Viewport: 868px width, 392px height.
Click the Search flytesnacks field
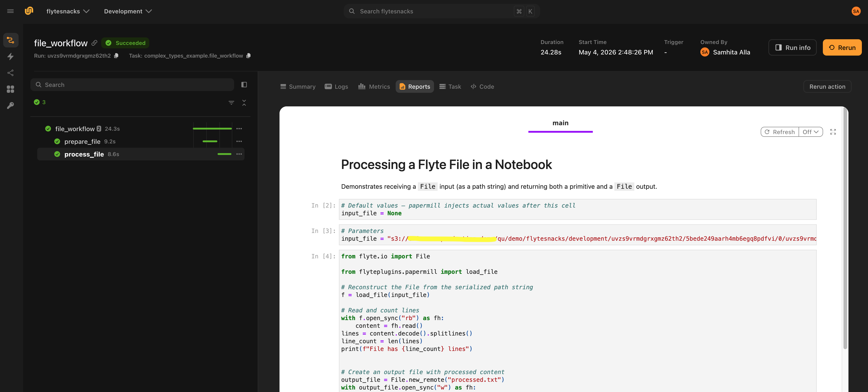441,11
